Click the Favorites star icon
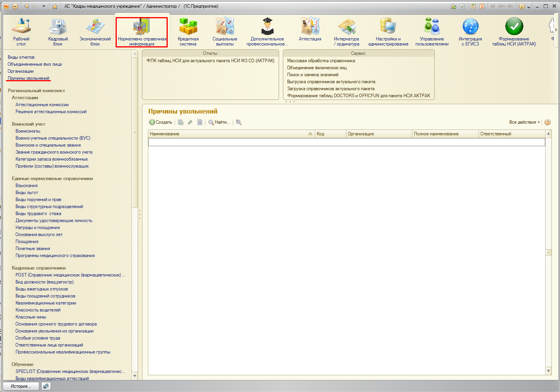The height and width of the screenshot is (392, 560). pos(55,6)
